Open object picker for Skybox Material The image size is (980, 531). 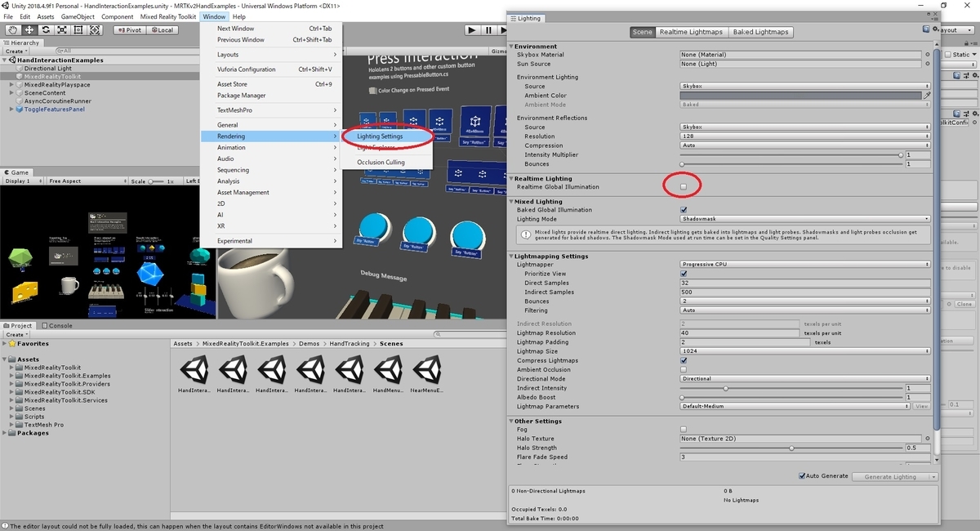coord(928,55)
